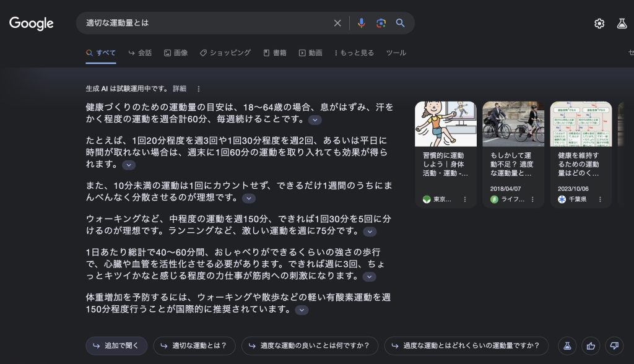
Task: Open the 習慣的に運動しよう source card
Action: 445,155
